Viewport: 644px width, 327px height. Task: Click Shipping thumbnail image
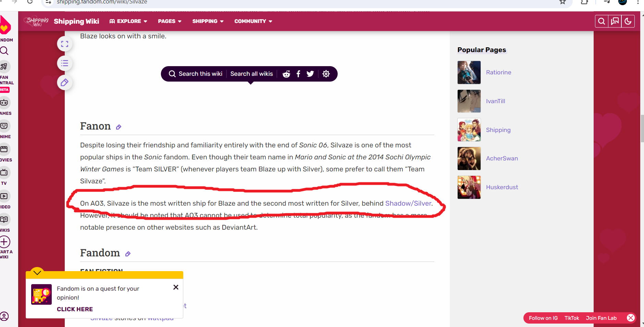click(469, 130)
